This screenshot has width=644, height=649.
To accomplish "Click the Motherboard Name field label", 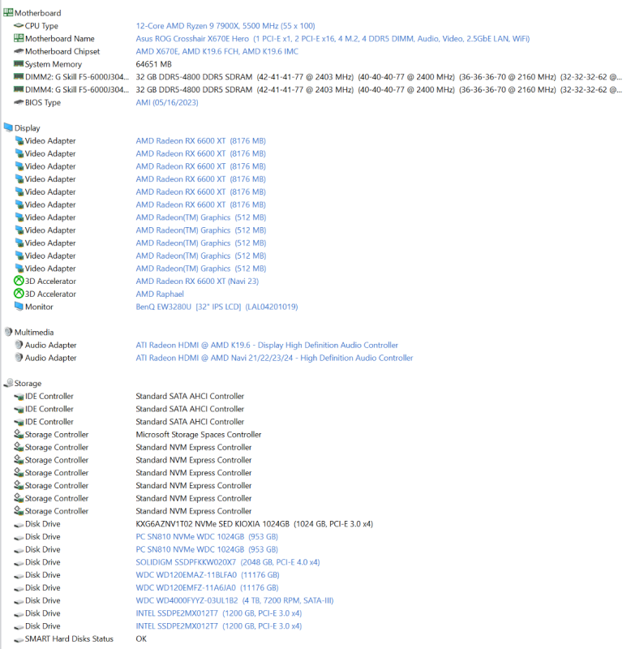I will [x=59, y=38].
